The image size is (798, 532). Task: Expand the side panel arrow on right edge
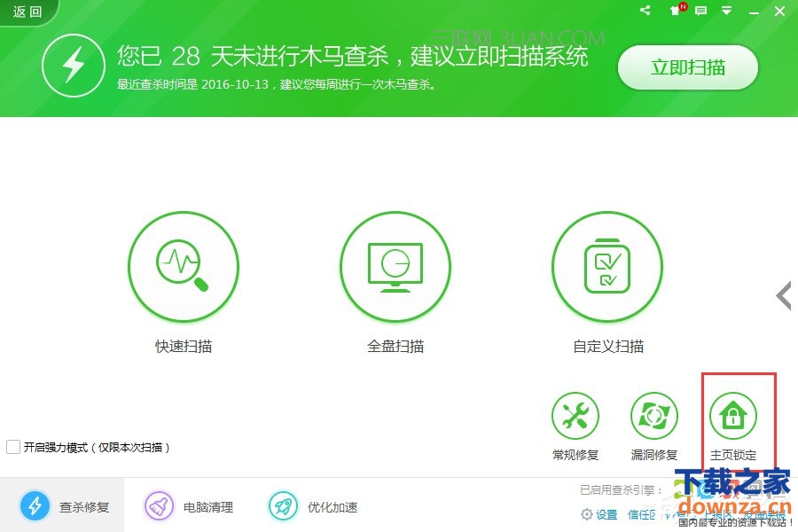(x=784, y=296)
